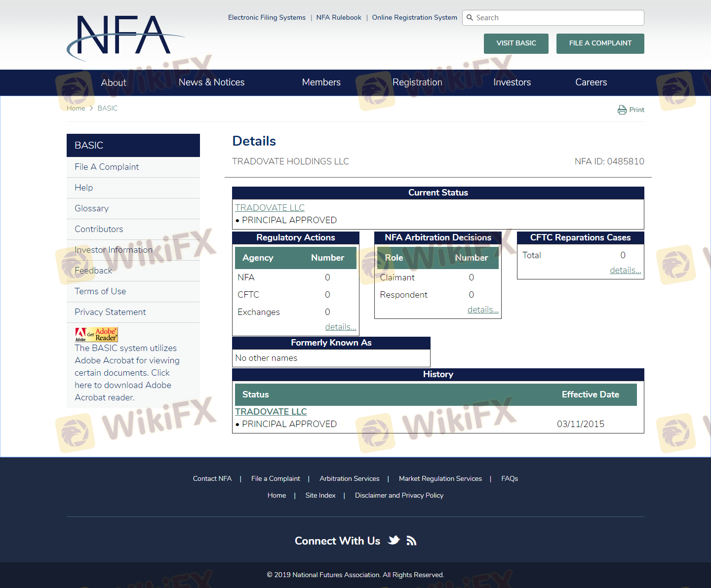This screenshot has height=588, width=711.
Task: Open the NFA Rulebook top link
Action: 339,17
